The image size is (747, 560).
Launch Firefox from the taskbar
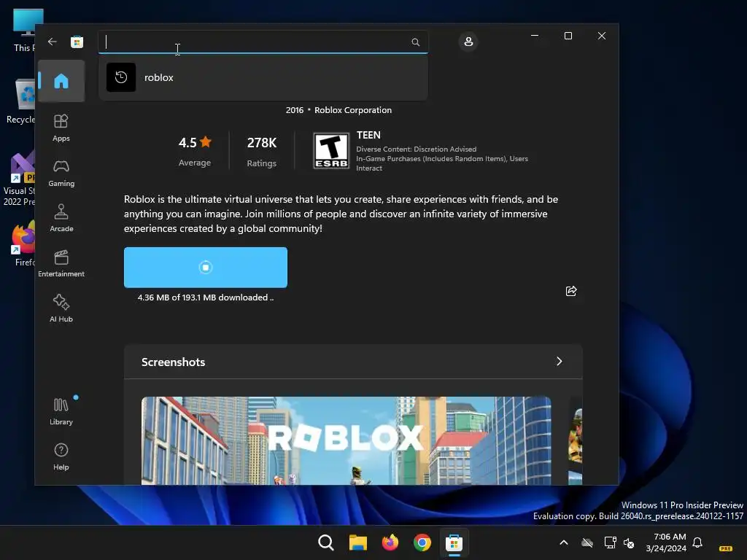pos(390,542)
